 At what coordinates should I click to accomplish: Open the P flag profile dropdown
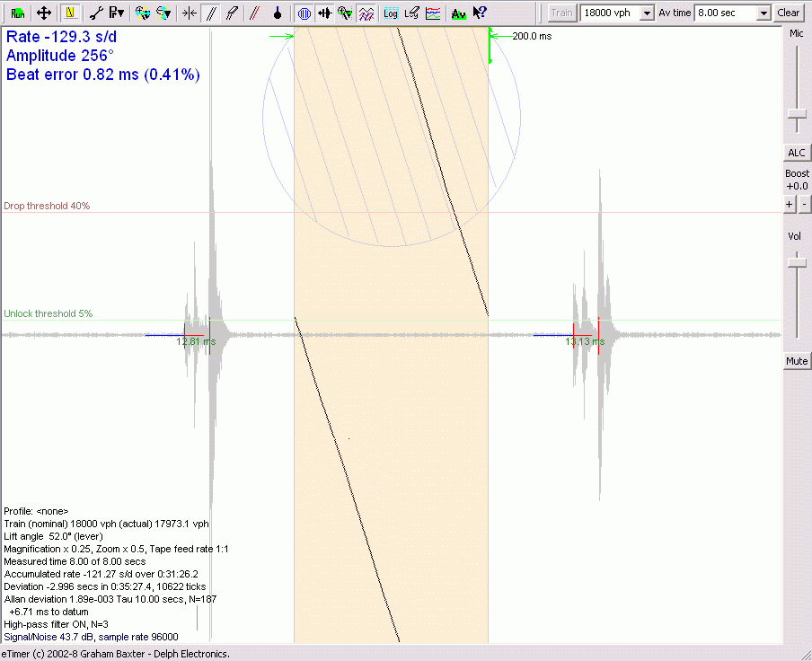pos(116,13)
